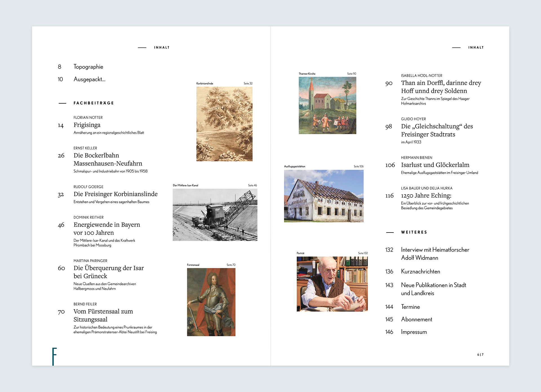Click the FACHBEITRÄGE section heading

click(x=94, y=103)
